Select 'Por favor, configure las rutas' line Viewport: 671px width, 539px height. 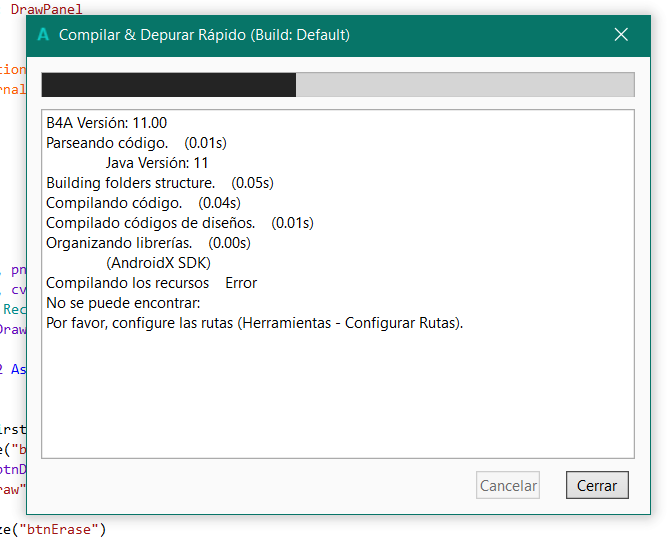(x=255, y=323)
